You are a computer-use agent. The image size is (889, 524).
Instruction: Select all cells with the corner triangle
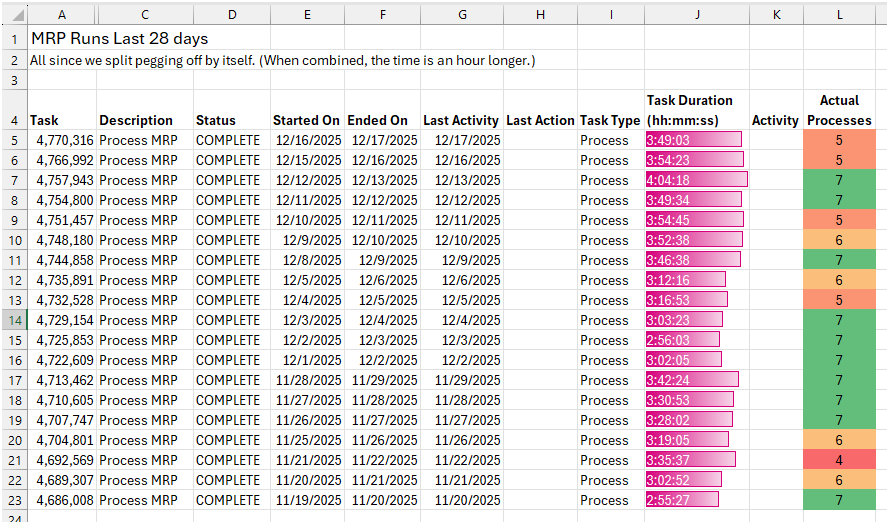click(x=14, y=15)
